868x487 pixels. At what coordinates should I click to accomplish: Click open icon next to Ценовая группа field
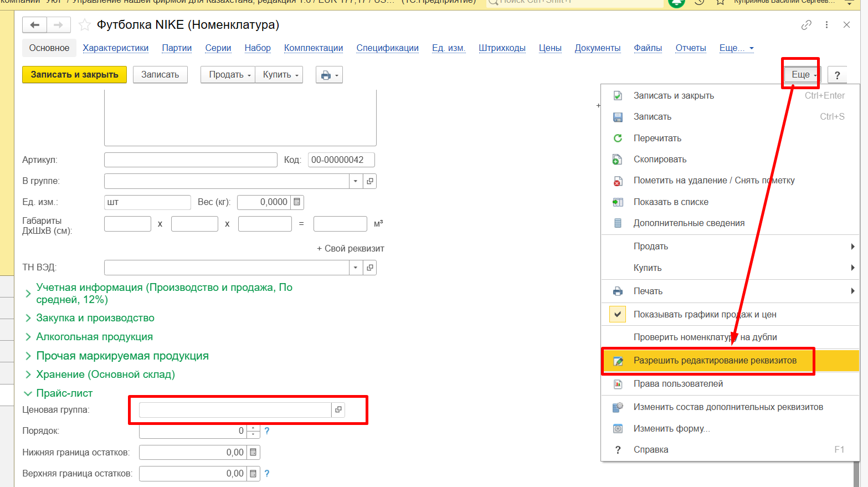pyautogui.click(x=338, y=410)
